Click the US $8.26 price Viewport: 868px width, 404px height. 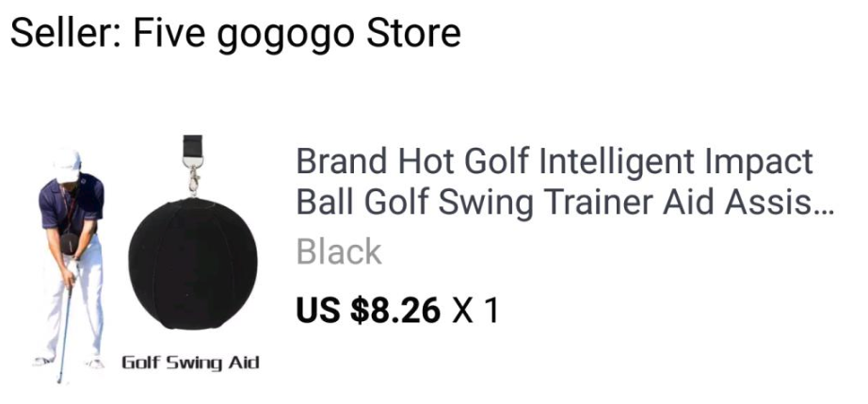coord(368,310)
